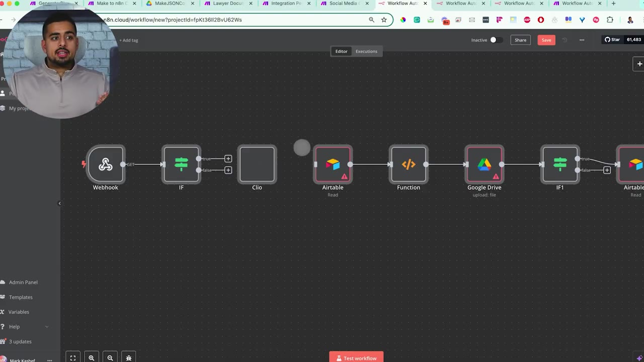Image resolution: width=644 pixels, height=362 pixels.
Task: Open the first Airtable node
Action: (333, 164)
